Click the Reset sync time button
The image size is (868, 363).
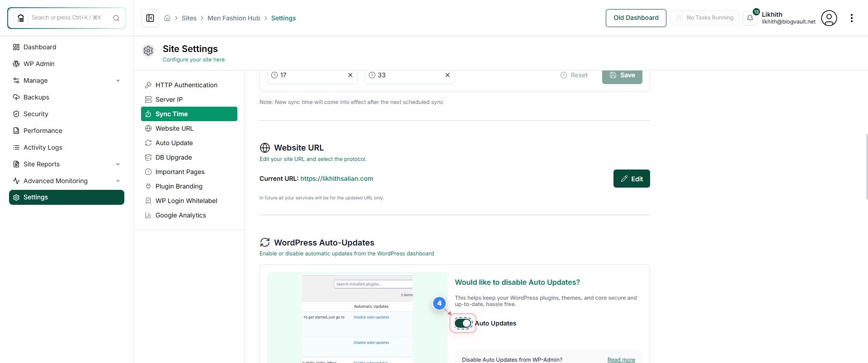pyautogui.click(x=574, y=75)
